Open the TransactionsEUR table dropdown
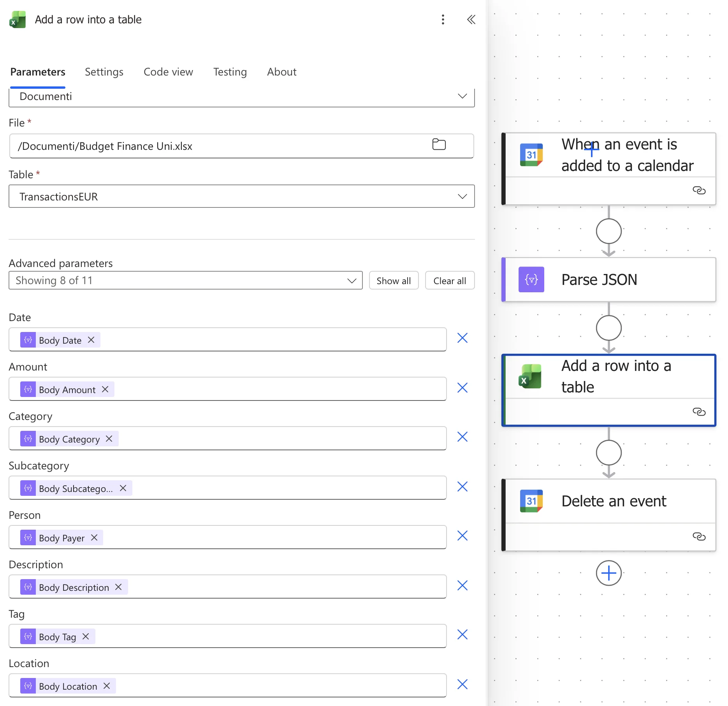 point(242,197)
